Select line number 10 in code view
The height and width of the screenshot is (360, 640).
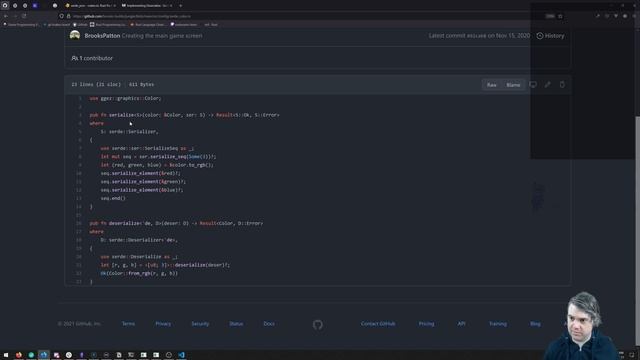point(79,173)
